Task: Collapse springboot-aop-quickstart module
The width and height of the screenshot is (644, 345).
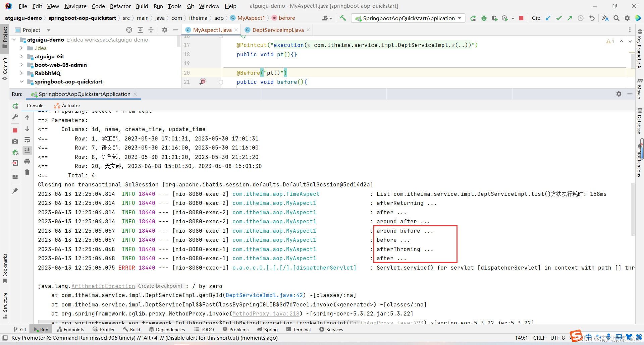Action: pos(21,81)
